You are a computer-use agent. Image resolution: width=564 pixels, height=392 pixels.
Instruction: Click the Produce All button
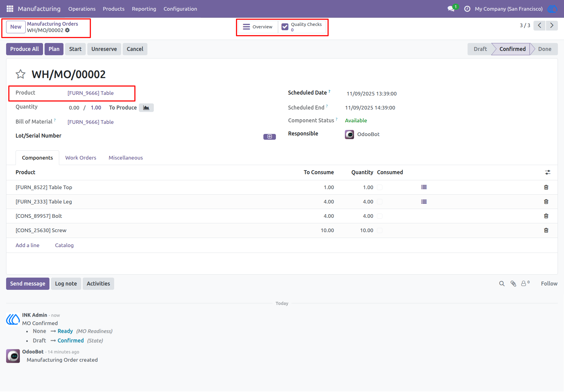(x=24, y=49)
